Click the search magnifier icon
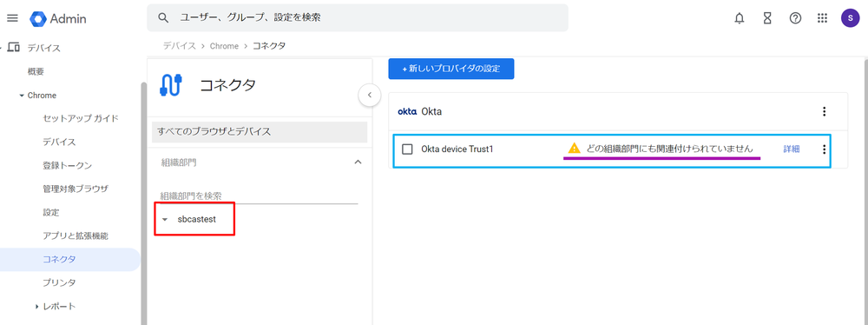The height and width of the screenshot is (325, 868). point(163,17)
